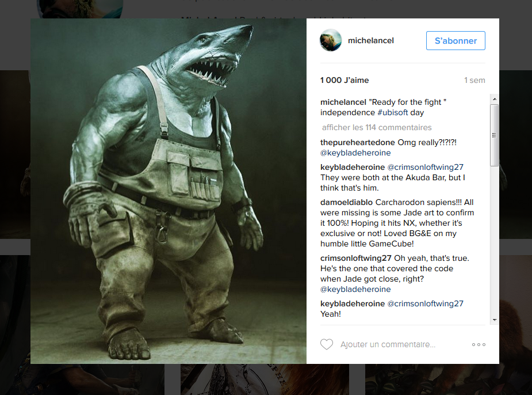Open thepureheartedone commenter profile
This screenshot has height=395, width=532.
357,142
